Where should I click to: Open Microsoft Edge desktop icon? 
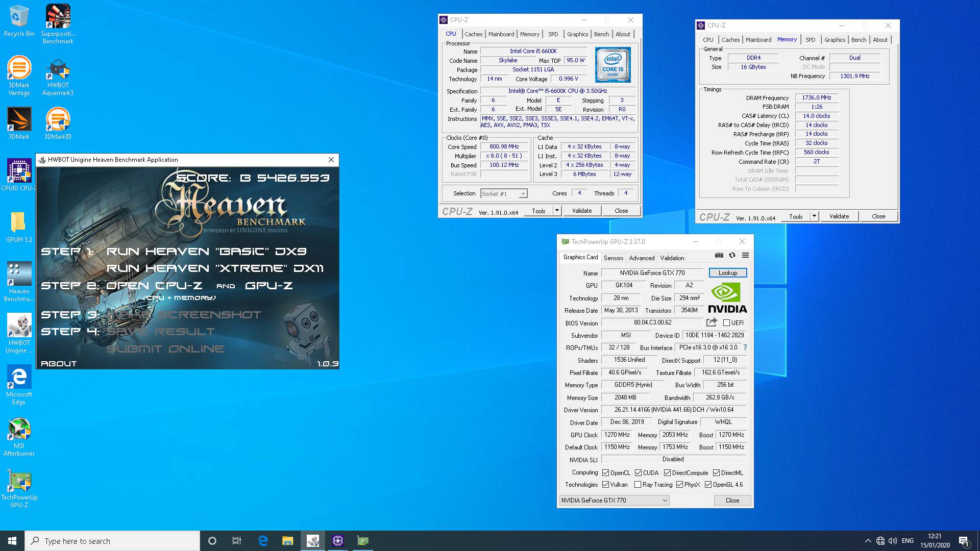coord(19,384)
